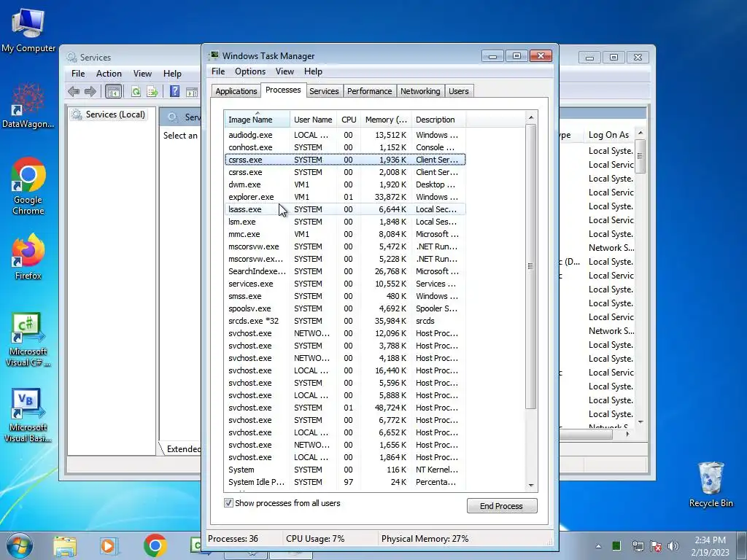Click Services horizontal scroll right arrow

pos(628,435)
